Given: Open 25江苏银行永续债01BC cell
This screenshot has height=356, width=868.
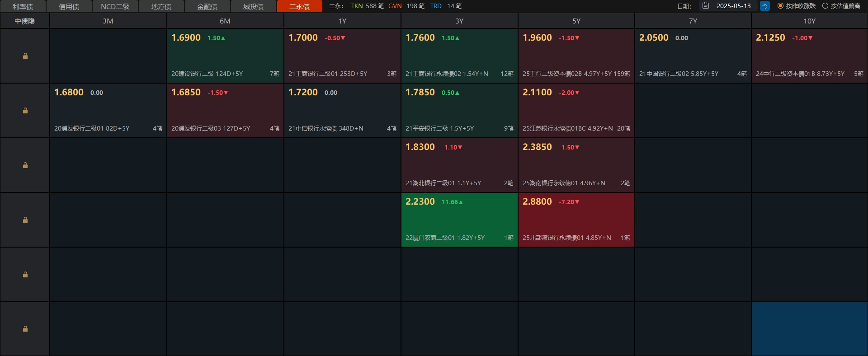Looking at the screenshot, I should [576, 111].
